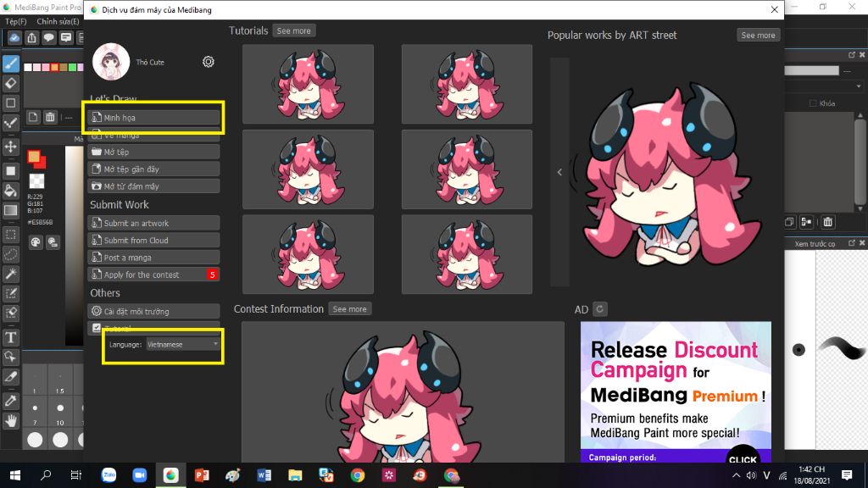
Task: Select the Gradient tool
Action: [x=11, y=210]
